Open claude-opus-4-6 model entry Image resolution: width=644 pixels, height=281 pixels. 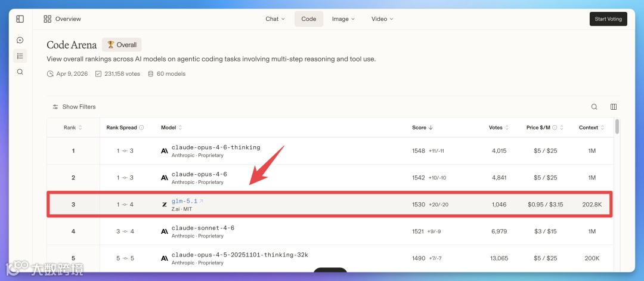(x=199, y=174)
